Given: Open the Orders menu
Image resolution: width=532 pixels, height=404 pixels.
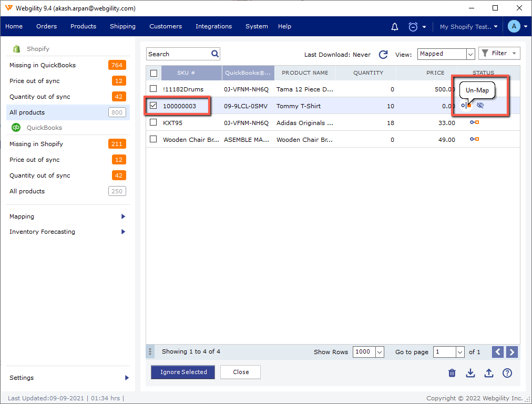Looking at the screenshot, I should pos(46,26).
